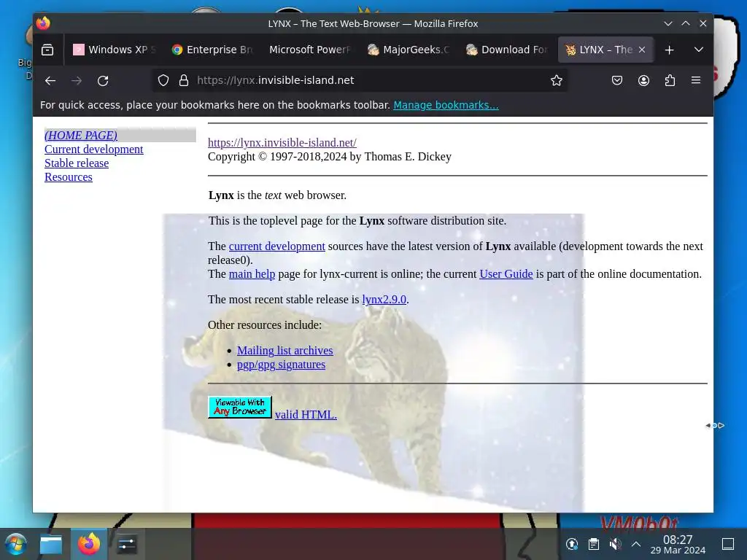The width and height of the screenshot is (747, 560).
Task: Open Current development in sidebar
Action: 94,149
